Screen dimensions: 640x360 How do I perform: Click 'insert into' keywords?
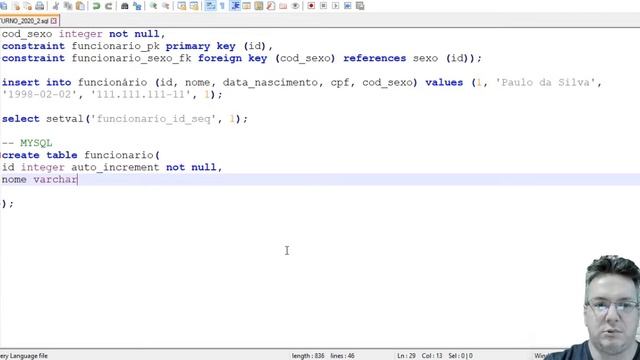tap(37, 82)
